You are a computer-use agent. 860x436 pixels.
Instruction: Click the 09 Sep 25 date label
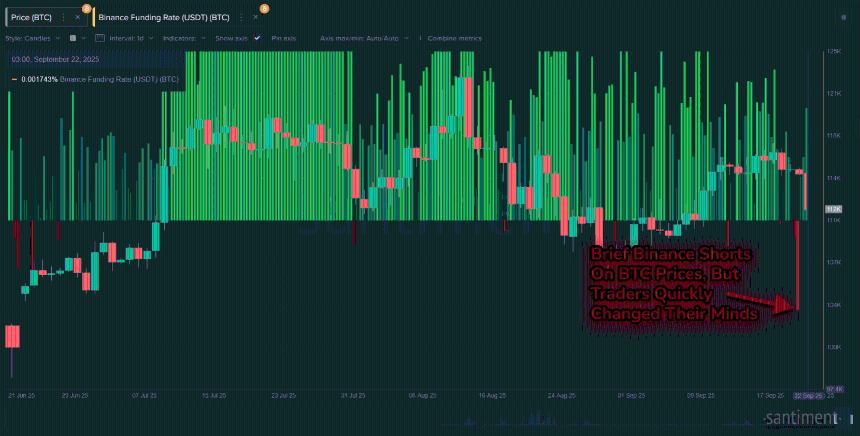pos(701,395)
